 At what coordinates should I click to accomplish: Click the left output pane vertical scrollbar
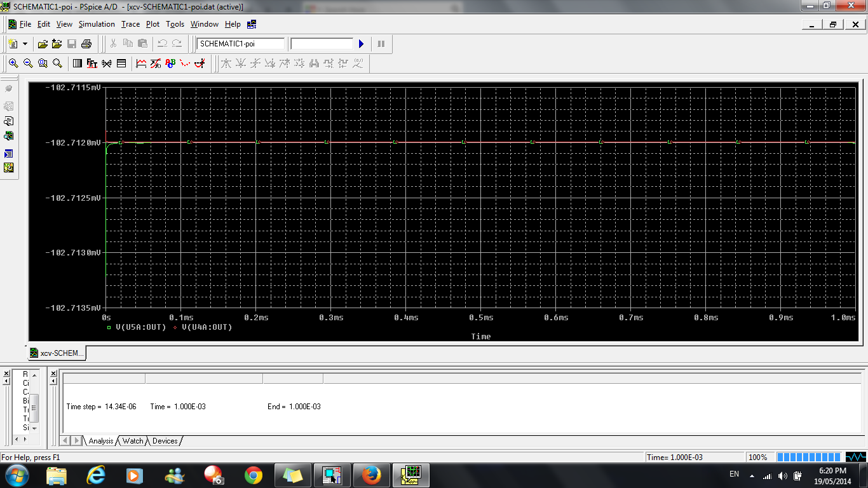pos(35,400)
